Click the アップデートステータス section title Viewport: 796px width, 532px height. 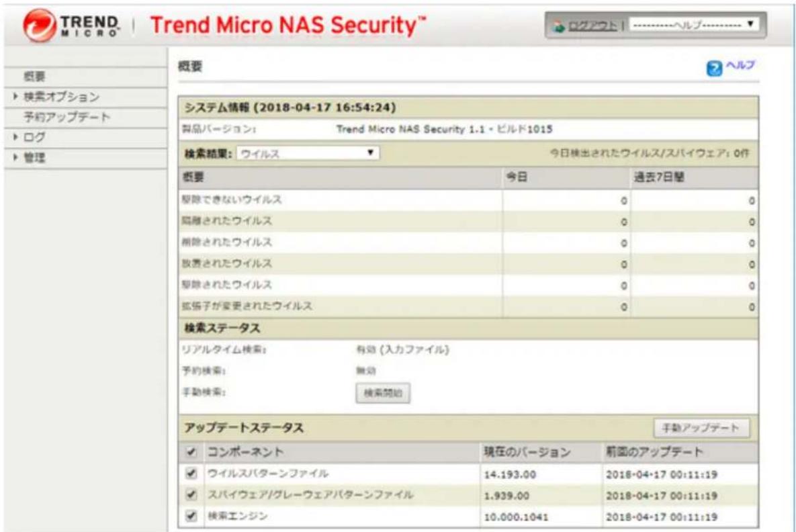click(x=244, y=428)
